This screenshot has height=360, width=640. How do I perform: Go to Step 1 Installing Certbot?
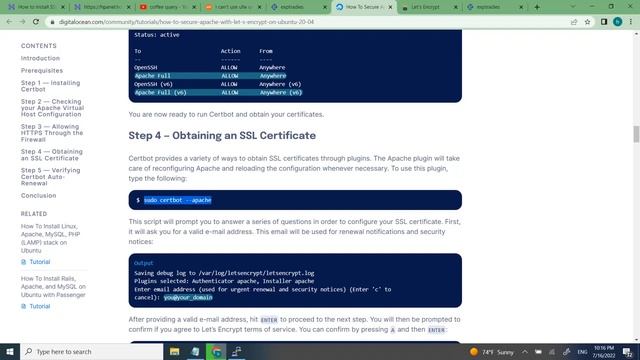(x=51, y=86)
